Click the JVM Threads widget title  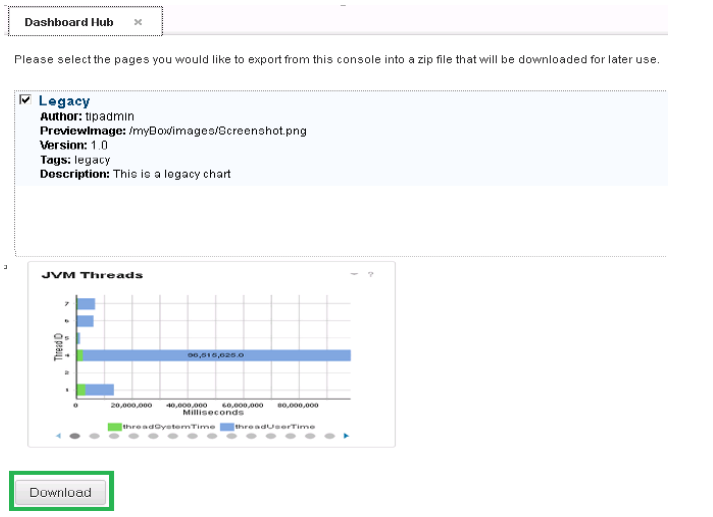(92, 275)
